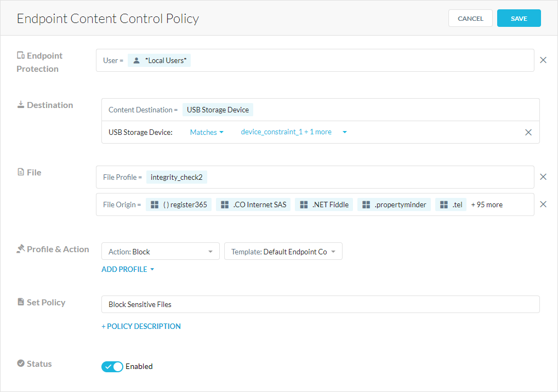Open the Template: Default Endpoint dropdown
This screenshot has width=558, height=392.
tap(283, 251)
